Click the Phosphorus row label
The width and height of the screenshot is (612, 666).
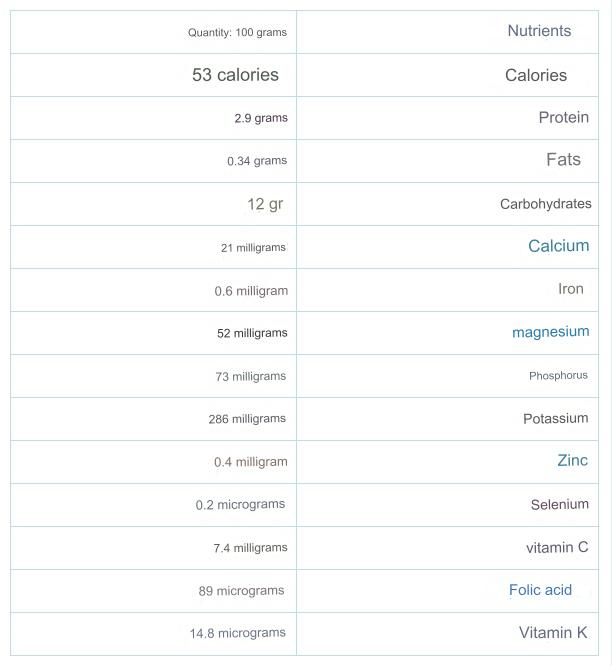[558, 376]
